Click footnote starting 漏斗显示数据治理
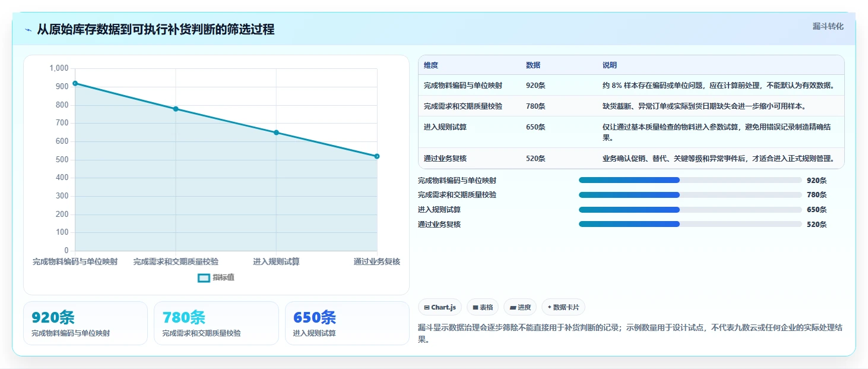Image resolution: width=868 pixels, height=369 pixels. pos(631,333)
